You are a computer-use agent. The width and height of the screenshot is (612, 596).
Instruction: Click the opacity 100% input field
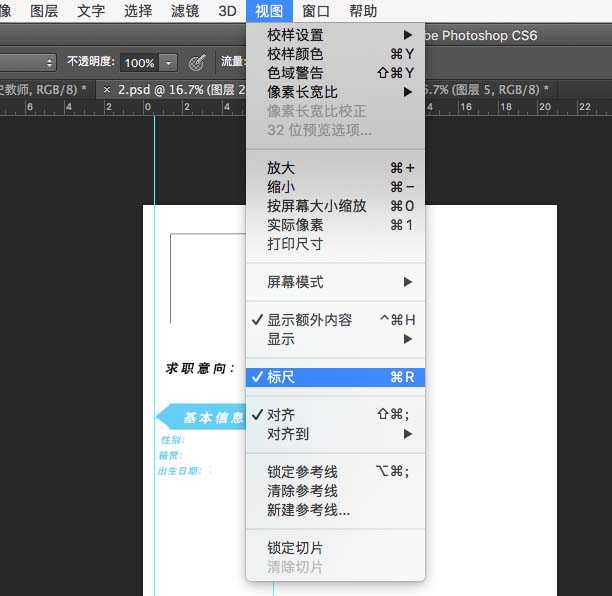[x=139, y=62]
